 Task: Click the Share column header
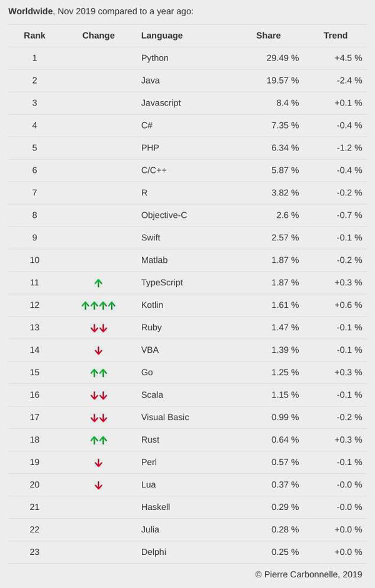click(x=268, y=36)
